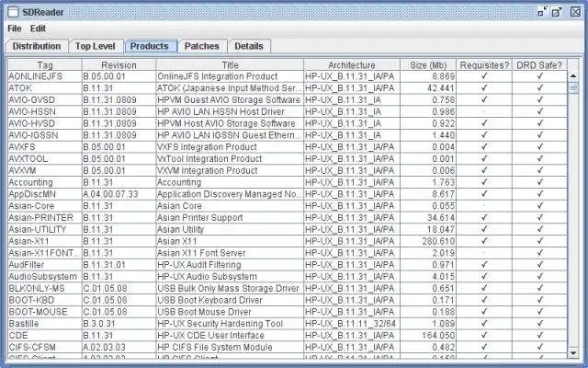Toggle DRD Safe checkmark for CDE row
The height and width of the screenshot is (368, 588).
[x=539, y=335]
